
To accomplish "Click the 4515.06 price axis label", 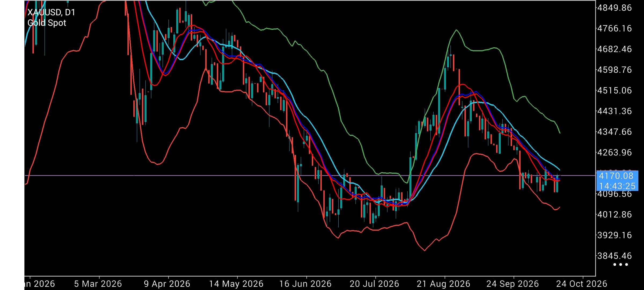I will [614, 90].
